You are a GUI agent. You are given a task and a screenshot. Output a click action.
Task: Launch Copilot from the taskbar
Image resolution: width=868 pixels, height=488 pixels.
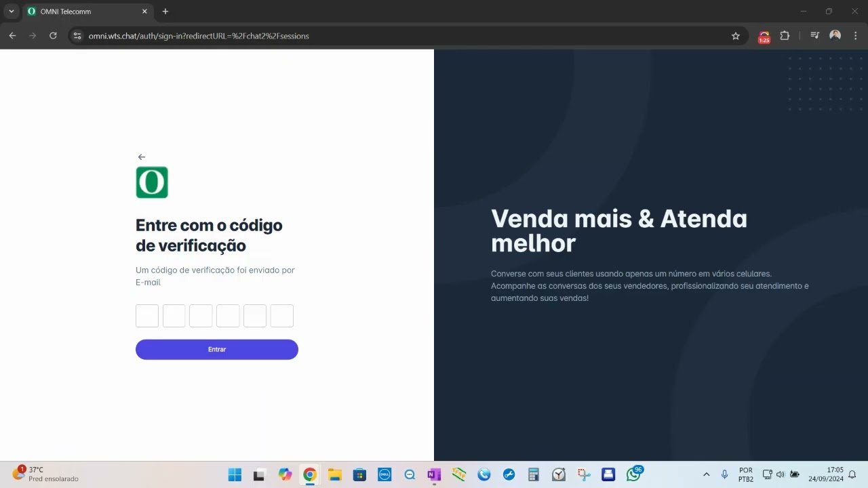click(285, 474)
